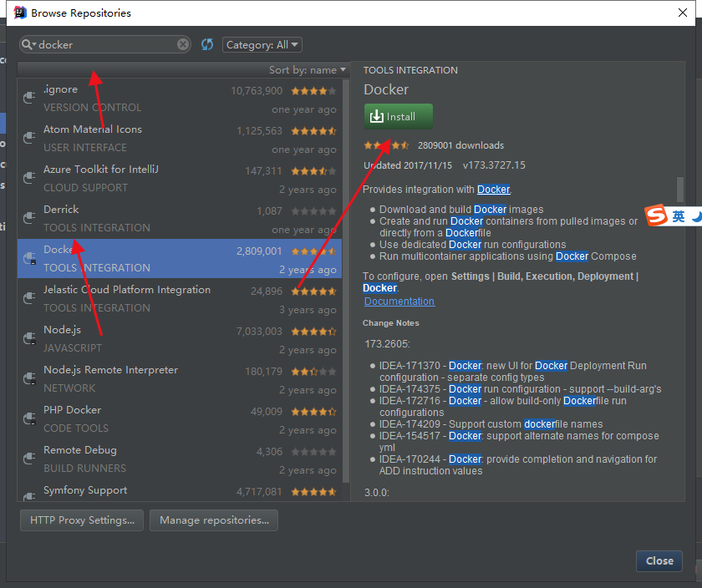Select the Atom Material Icons plugin

point(180,139)
